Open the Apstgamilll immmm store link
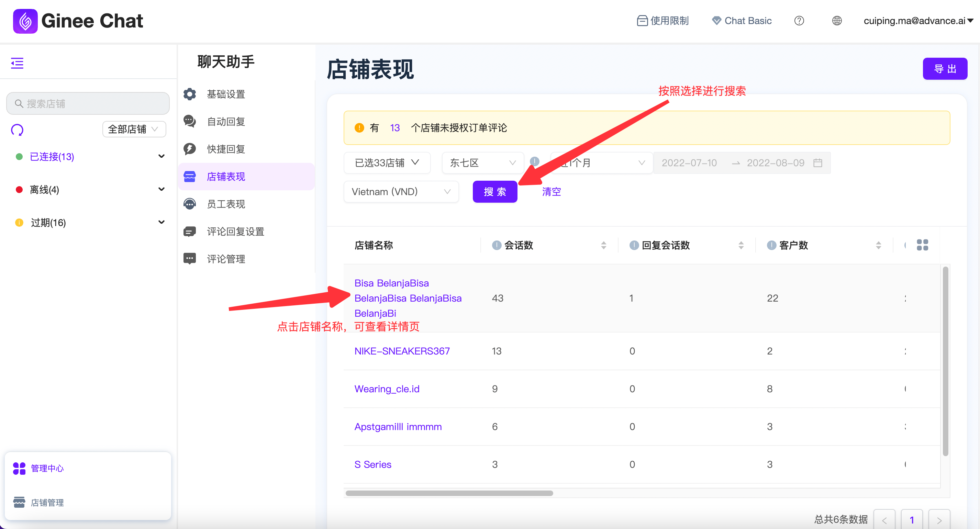 click(398, 426)
